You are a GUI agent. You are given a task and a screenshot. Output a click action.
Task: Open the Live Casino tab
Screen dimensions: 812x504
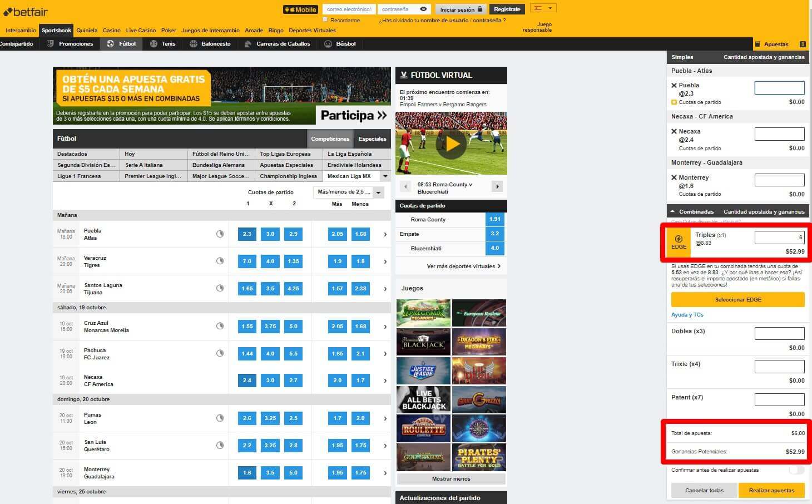point(141,31)
